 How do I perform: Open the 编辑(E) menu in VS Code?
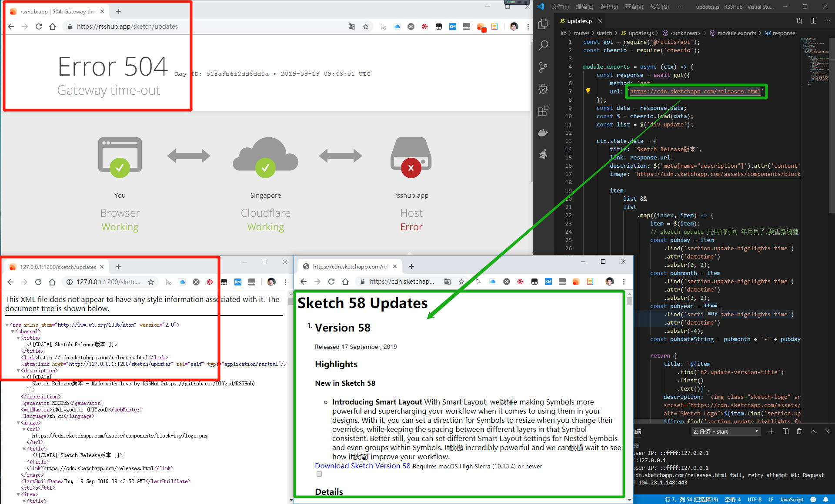pyautogui.click(x=584, y=7)
